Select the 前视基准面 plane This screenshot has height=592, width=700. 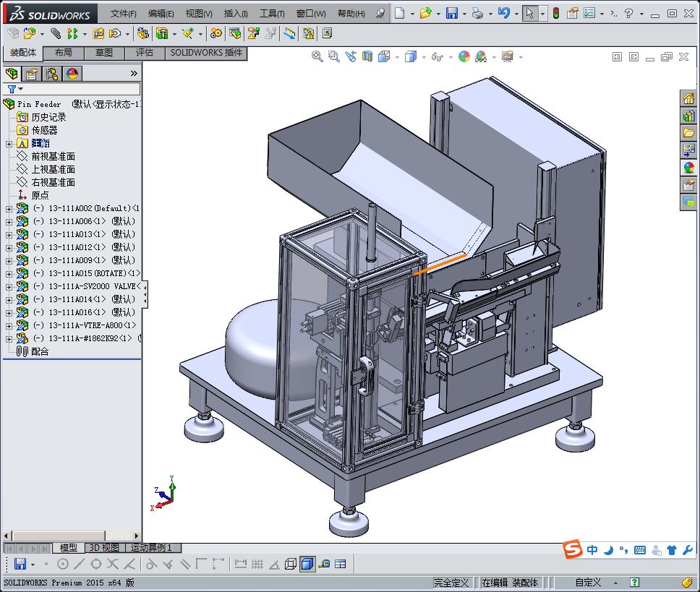53,157
